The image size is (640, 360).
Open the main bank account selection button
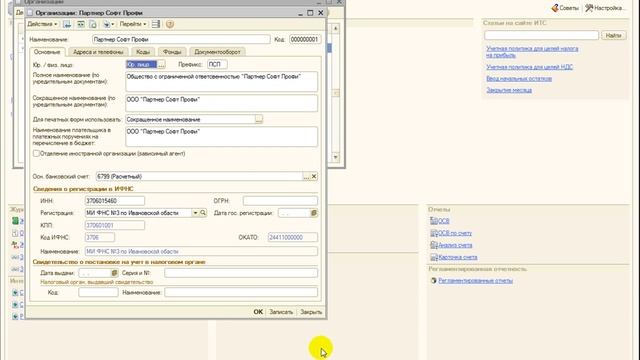pyautogui.click(x=306, y=176)
